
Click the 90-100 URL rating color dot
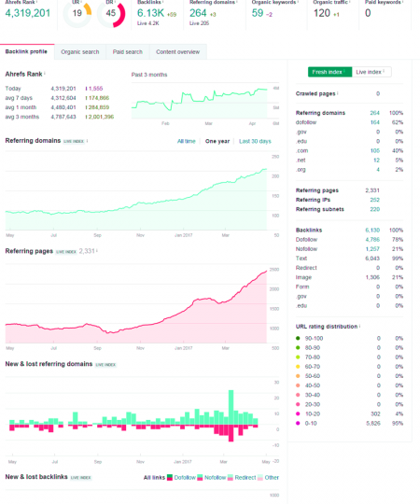[x=298, y=338]
